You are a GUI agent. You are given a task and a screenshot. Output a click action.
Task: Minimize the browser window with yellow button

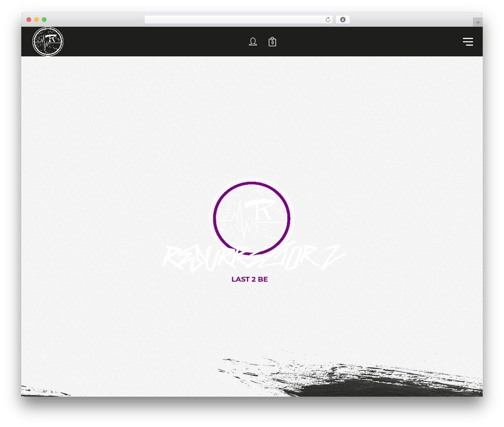(37, 20)
